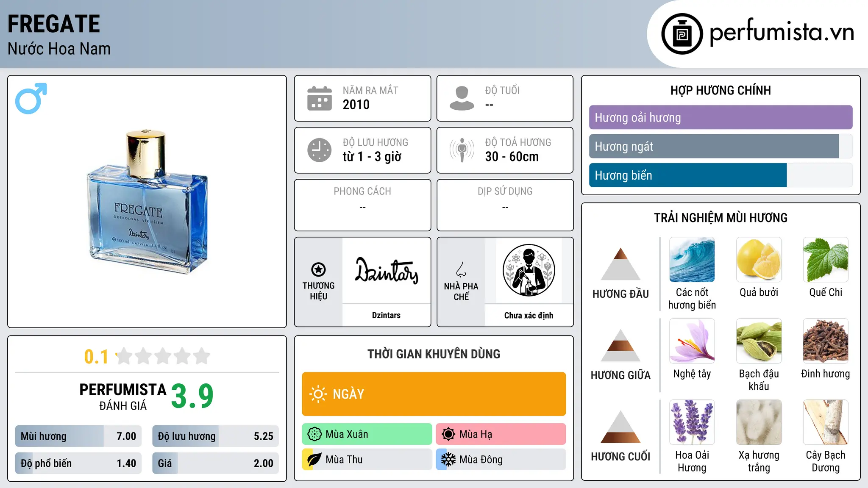
Task: Choose the Mùa Xuân season tile
Action: 367,434
